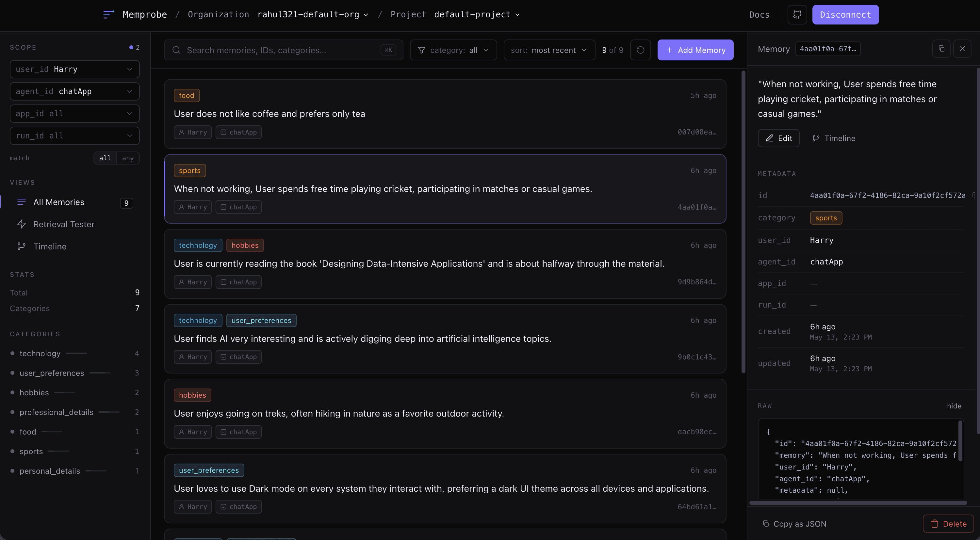Screen dimensions: 980x540
Task: Click the Add Memory button
Action: (x=695, y=50)
